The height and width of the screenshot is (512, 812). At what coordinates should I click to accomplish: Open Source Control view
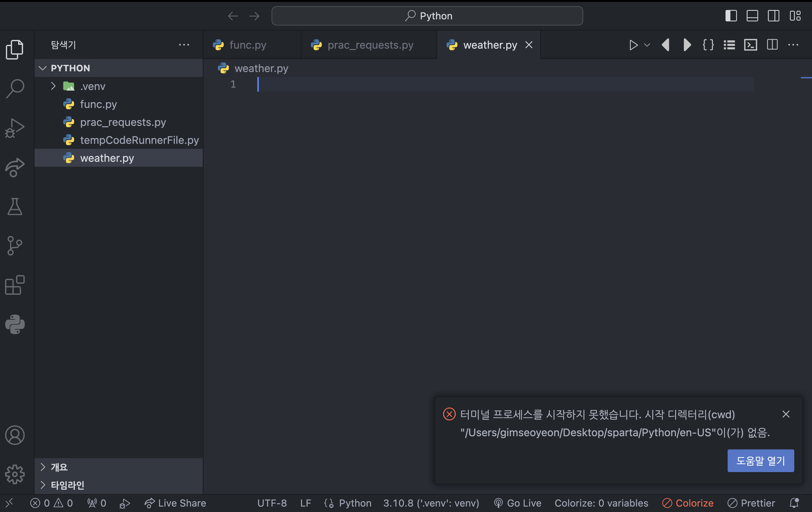(15, 246)
